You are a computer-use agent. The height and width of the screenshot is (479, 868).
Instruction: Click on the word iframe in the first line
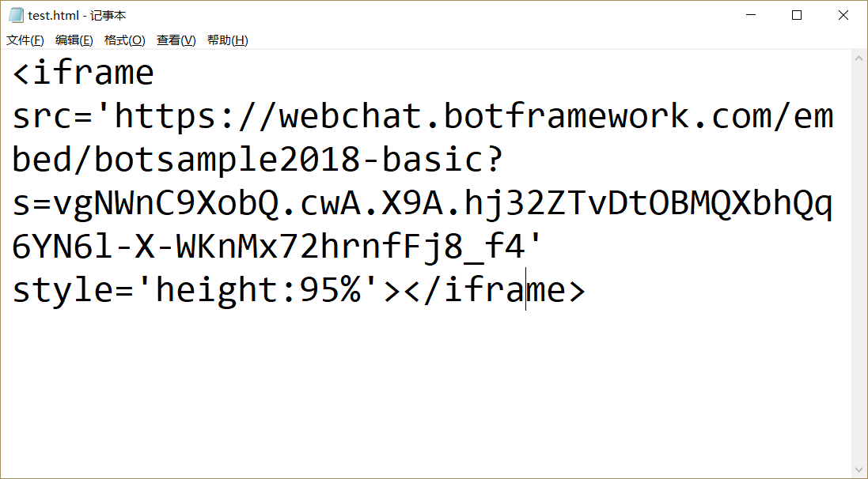(x=103, y=72)
